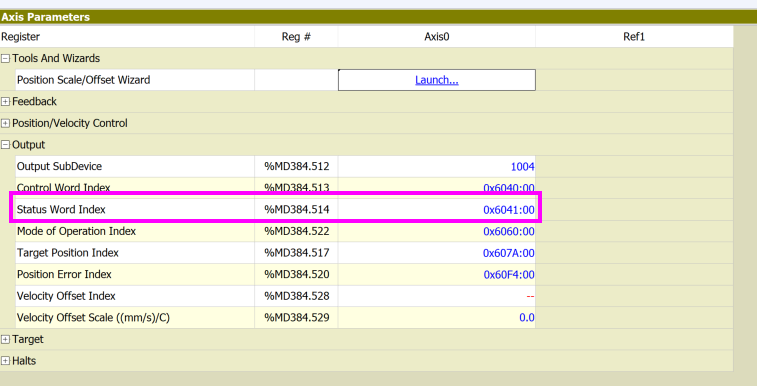Select the Target Position Index label

tap(68, 253)
